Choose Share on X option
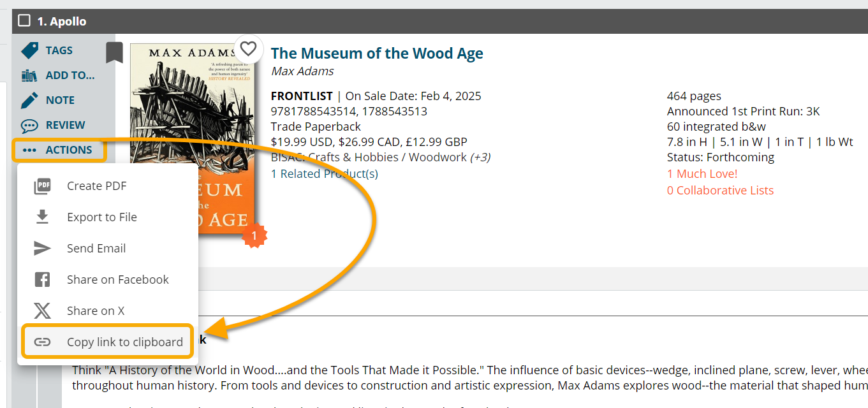 tap(96, 310)
